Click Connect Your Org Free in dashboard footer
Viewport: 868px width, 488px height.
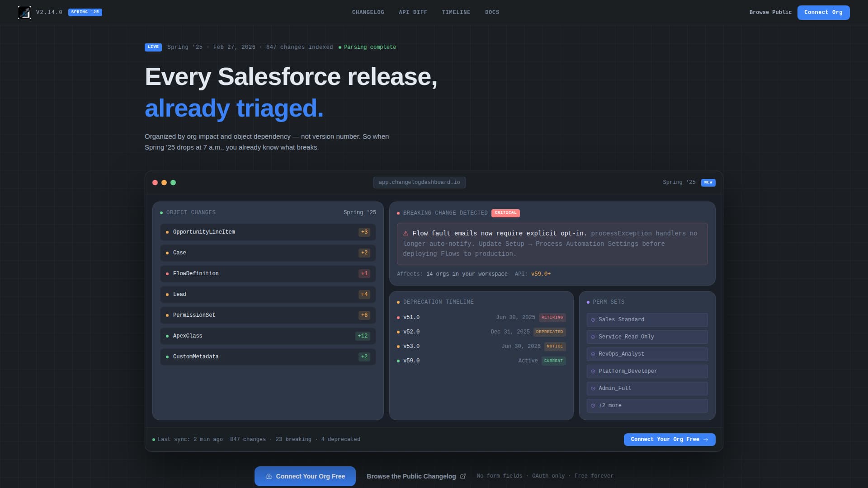coord(670,440)
